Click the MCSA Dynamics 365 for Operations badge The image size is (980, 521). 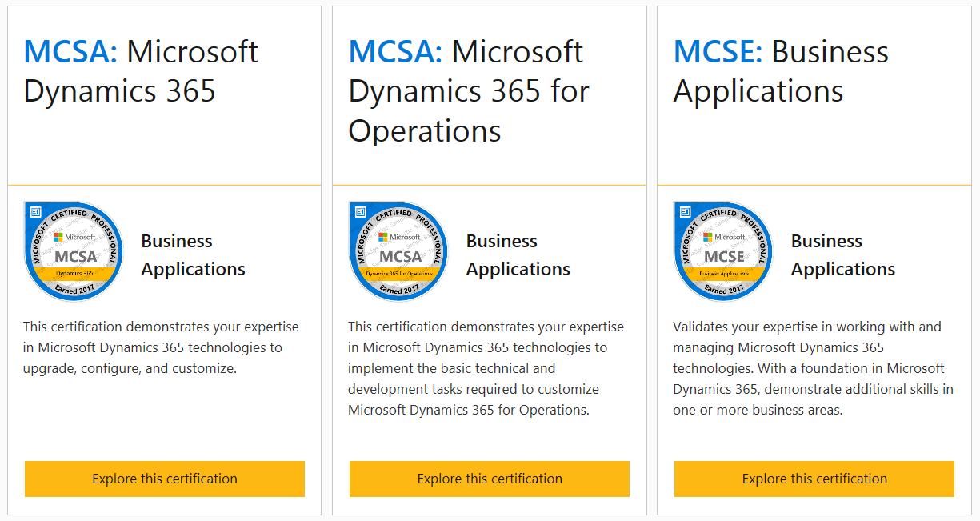pos(398,250)
